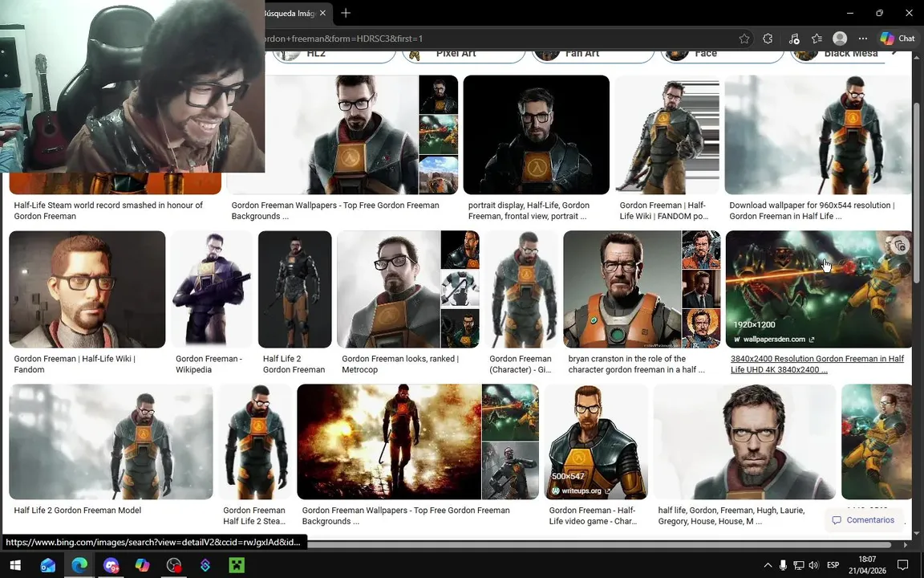Open Gordon Freeman looks ranked Metrocop image
The width and height of the screenshot is (924, 578).
click(x=389, y=289)
